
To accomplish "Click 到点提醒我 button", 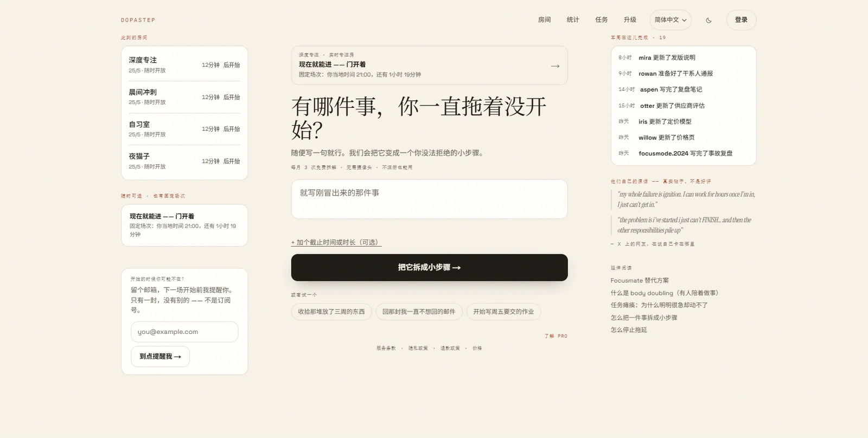I will (160, 356).
